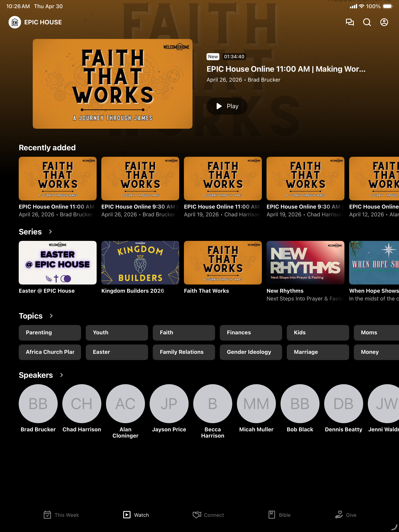Expand the Speakers section chevron
The width and height of the screenshot is (399, 532).
click(x=61, y=375)
